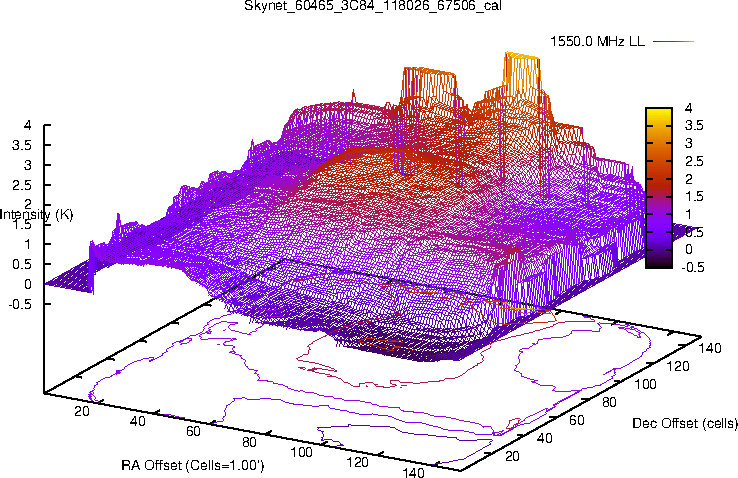
Task: Select the RA Offset (Cells=1.00') axis label
Action: [193, 465]
